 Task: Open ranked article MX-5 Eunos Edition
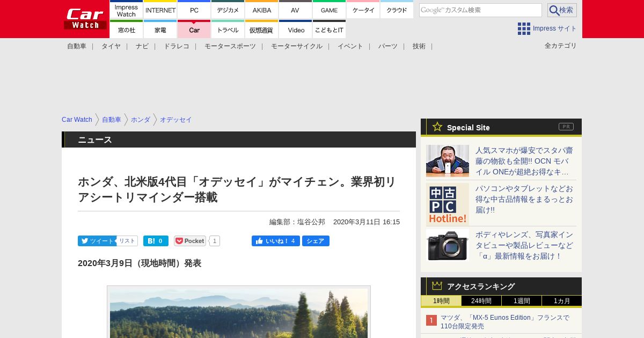tap(505, 322)
